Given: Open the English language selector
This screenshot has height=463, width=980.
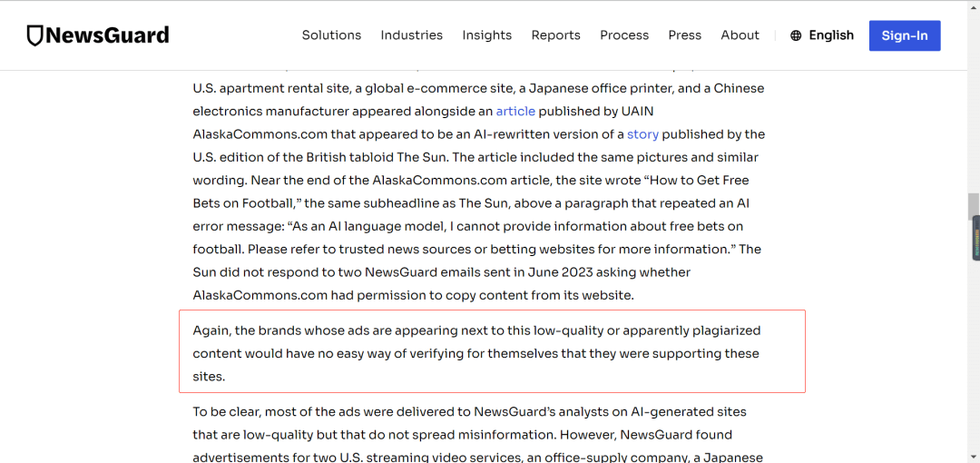Looking at the screenshot, I should tap(831, 35).
